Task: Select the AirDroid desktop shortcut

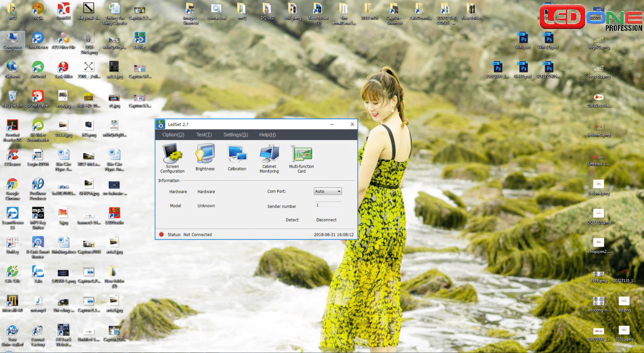Action: 38,69
